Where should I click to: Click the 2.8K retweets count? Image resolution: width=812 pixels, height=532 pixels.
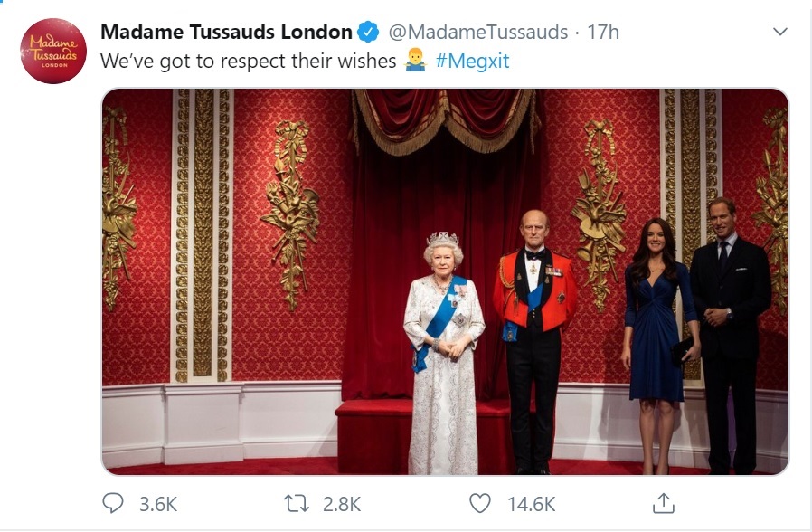(x=342, y=504)
